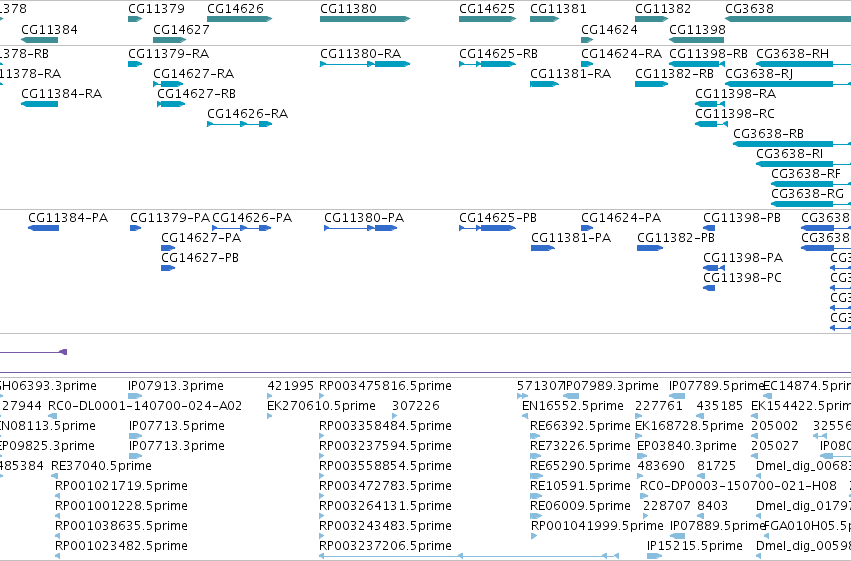851x561 pixels.
Task: Click the CG11398 gene label
Action: 697,30
